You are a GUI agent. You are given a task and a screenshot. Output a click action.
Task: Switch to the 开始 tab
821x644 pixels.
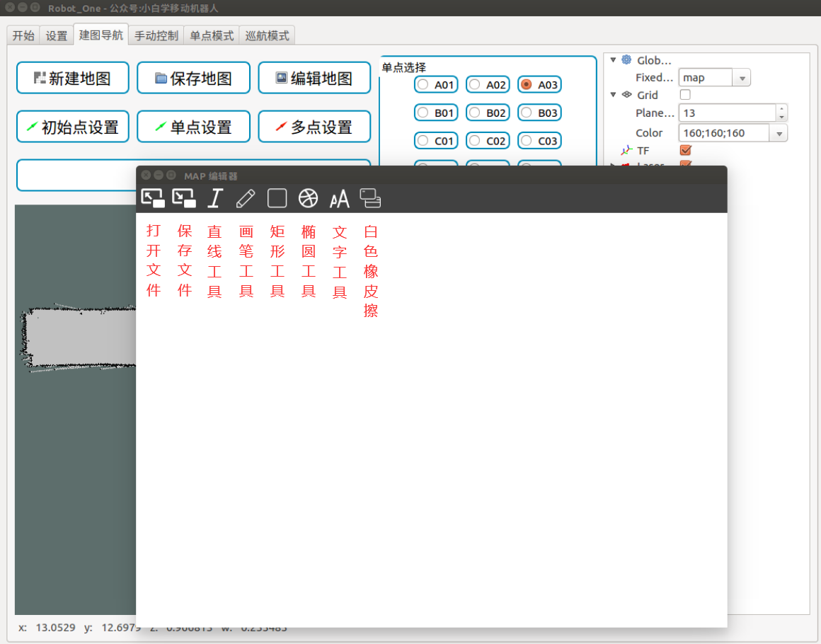click(23, 35)
